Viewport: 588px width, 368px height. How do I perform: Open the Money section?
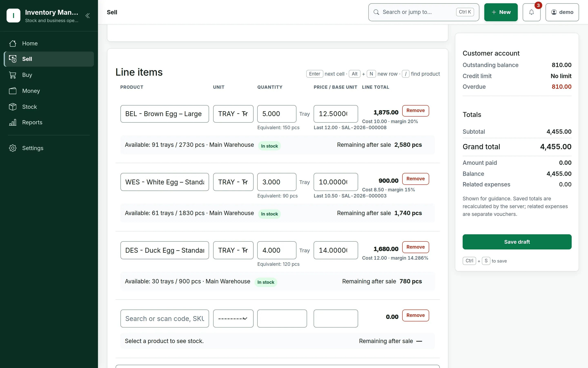49,91
